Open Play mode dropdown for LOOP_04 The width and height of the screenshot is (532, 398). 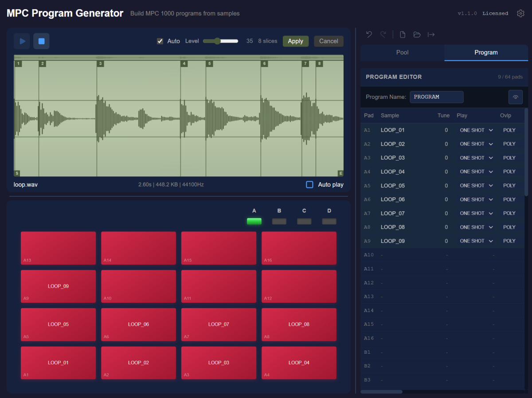[476, 172]
